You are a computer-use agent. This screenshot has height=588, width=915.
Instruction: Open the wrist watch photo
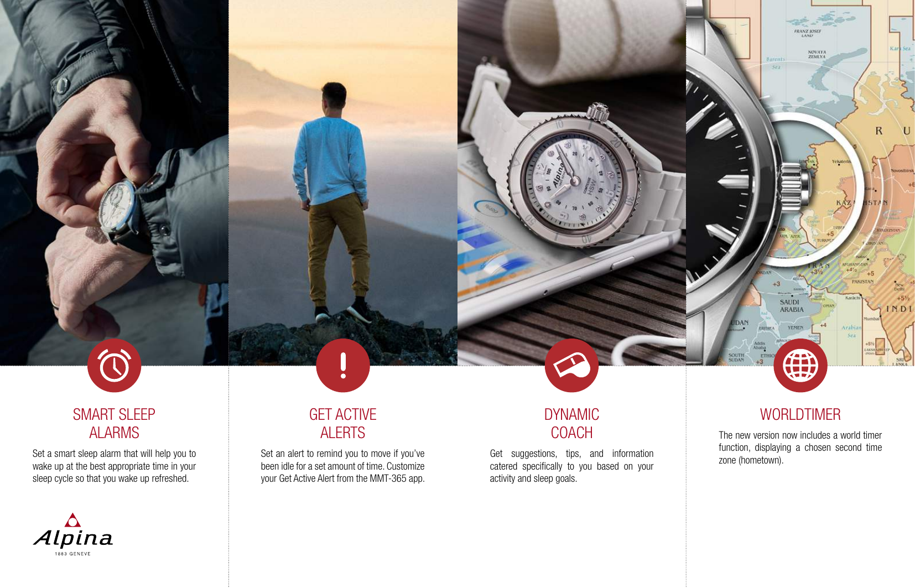[114, 183]
